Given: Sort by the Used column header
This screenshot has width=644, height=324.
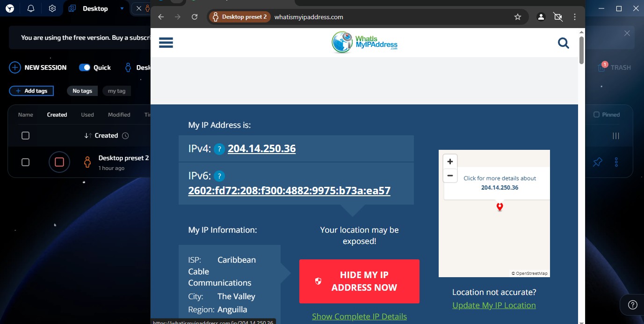Looking at the screenshot, I should pos(87,115).
